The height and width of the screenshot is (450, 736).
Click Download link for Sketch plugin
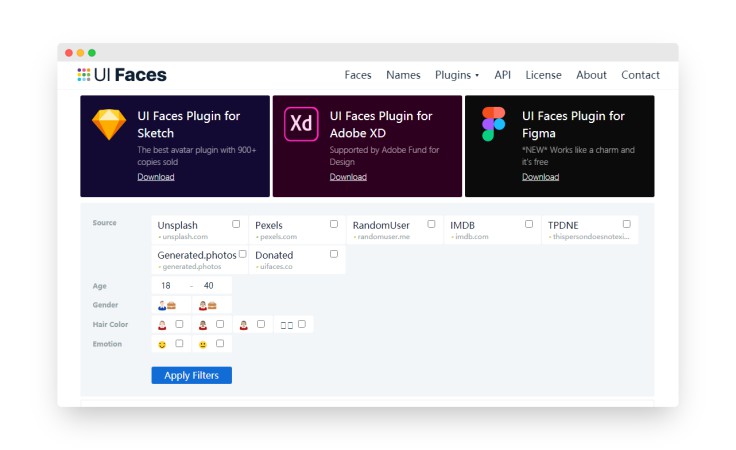156,177
